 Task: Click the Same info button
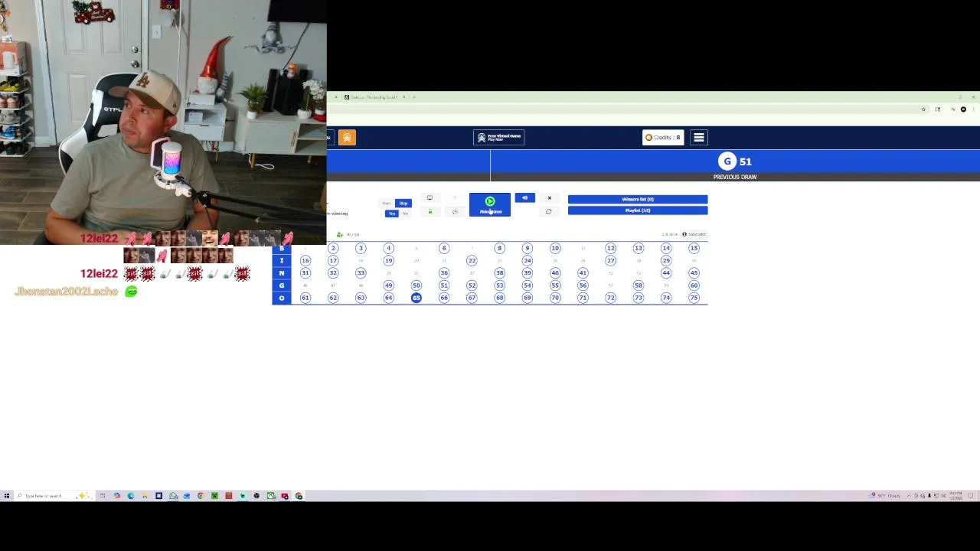694,234
